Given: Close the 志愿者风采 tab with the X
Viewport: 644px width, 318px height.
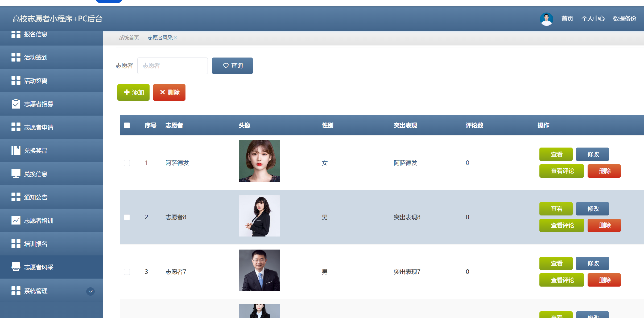Looking at the screenshot, I should 175,38.
